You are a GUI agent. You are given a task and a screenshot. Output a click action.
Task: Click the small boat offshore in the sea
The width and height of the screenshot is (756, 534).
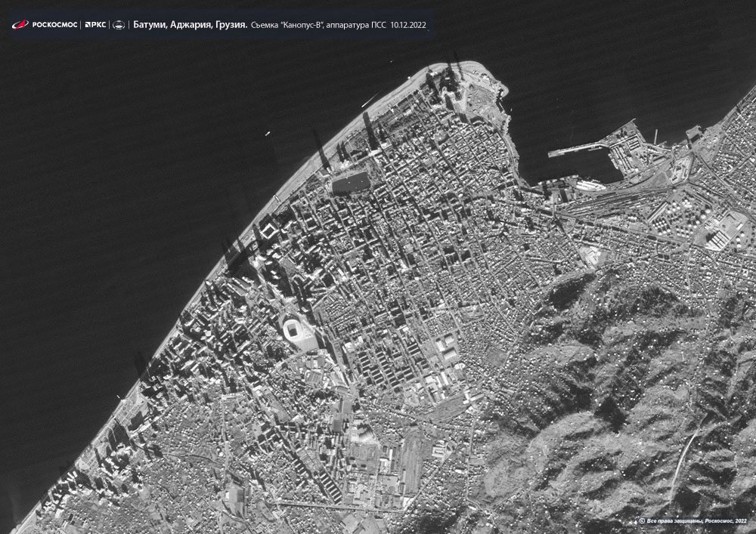(267, 134)
